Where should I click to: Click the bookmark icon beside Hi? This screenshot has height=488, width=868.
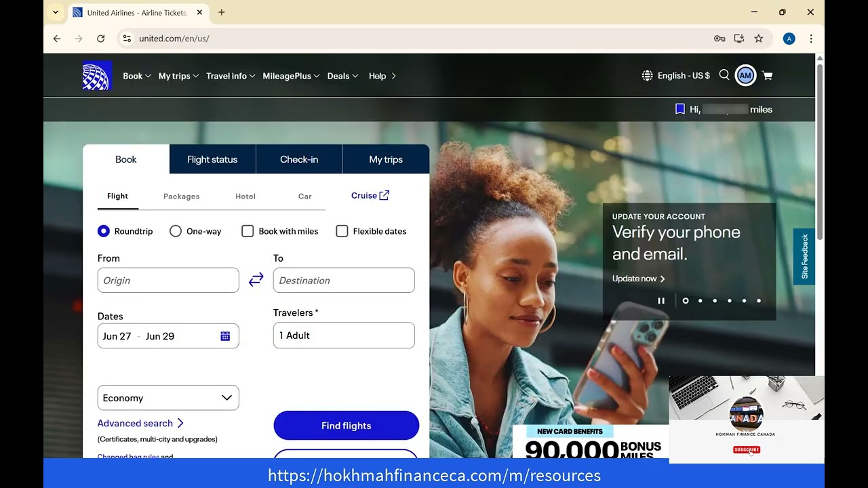(680, 109)
